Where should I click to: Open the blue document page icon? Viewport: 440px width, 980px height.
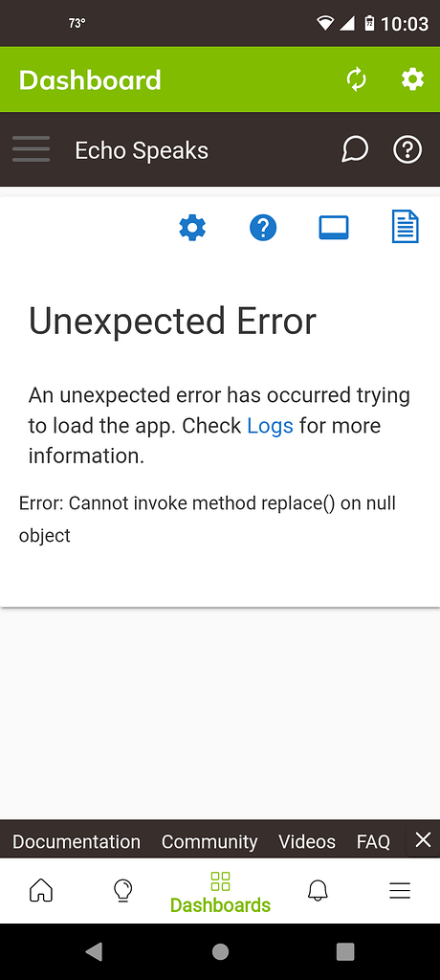(405, 226)
